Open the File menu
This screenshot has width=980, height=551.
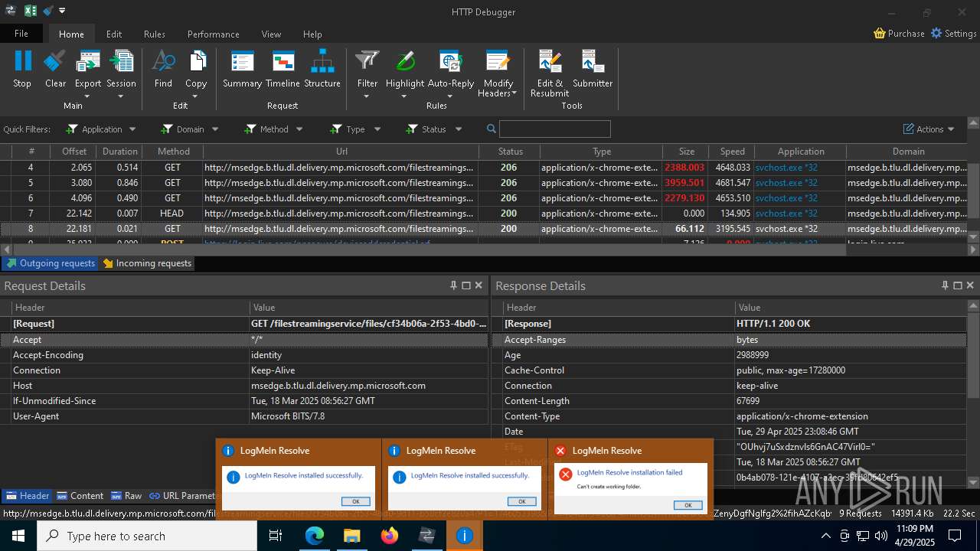point(21,34)
